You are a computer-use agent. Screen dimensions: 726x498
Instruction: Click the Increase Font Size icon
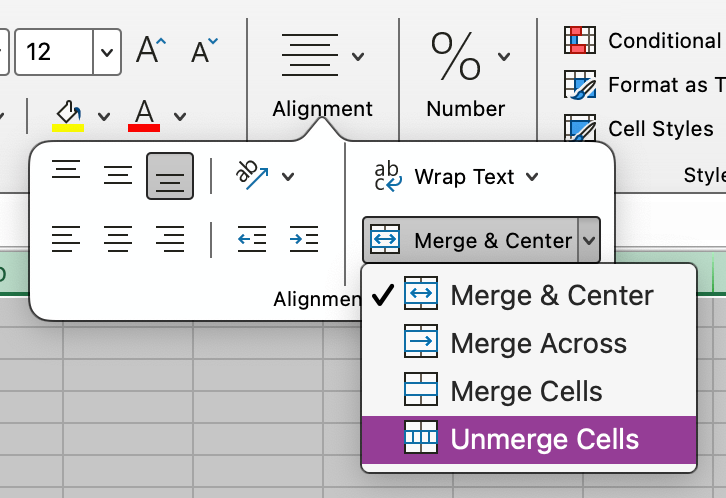[149, 50]
